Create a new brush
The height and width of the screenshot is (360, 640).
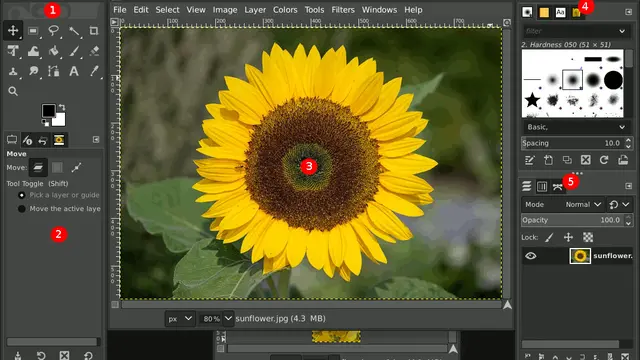coord(548,160)
